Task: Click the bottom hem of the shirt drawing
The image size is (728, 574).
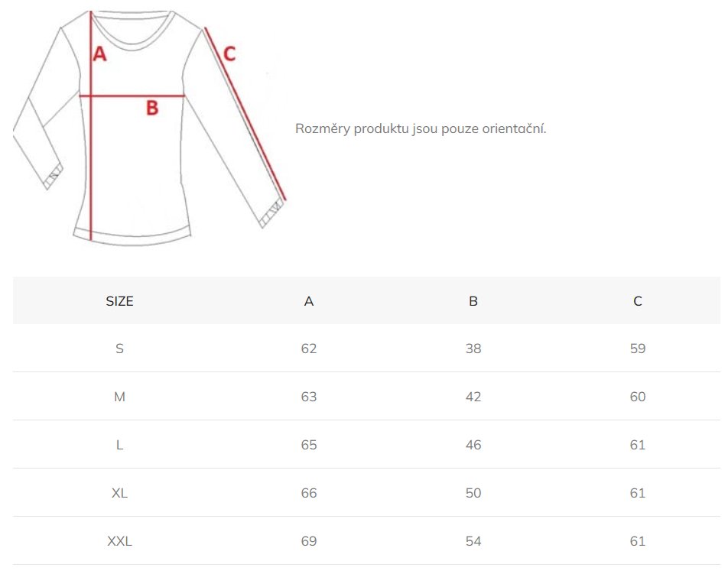Action: 132,235
